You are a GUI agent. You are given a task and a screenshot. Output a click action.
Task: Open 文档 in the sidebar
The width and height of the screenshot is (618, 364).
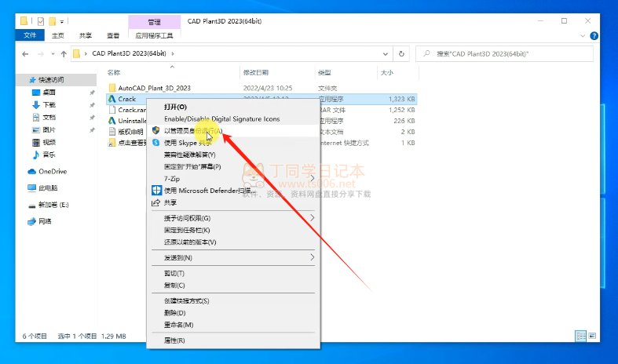click(49, 118)
